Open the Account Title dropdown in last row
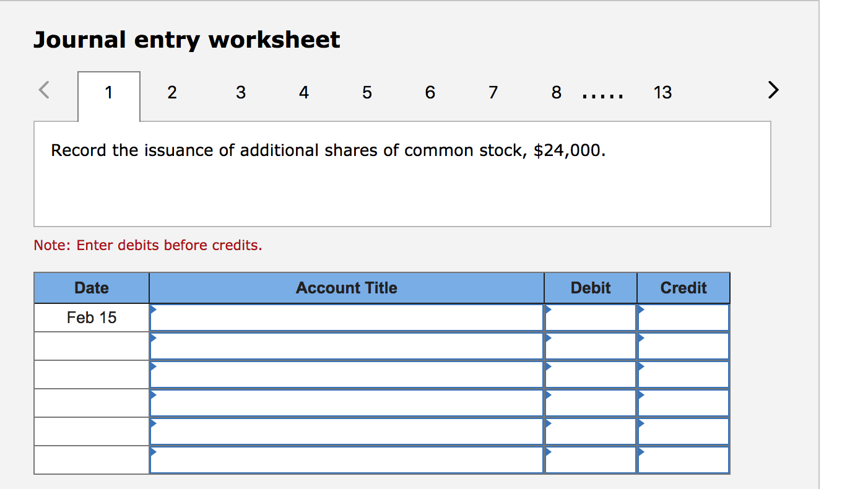Viewport: 868px width, 489px height. click(x=346, y=460)
